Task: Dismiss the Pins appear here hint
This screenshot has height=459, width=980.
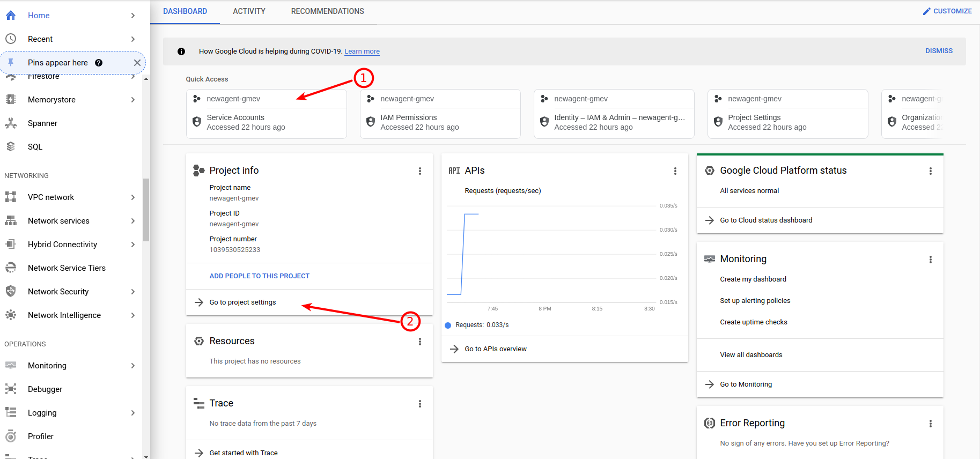Action: (137, 63)
